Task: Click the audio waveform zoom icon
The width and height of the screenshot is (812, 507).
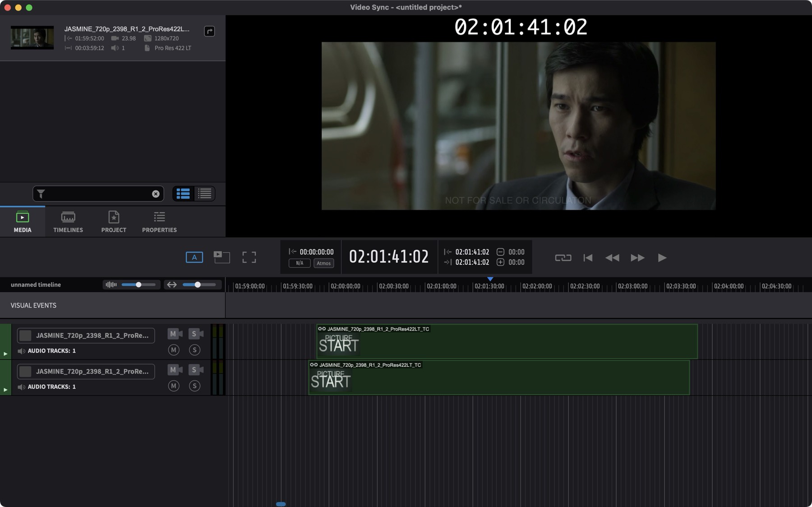Action: [x=111, y=285]
